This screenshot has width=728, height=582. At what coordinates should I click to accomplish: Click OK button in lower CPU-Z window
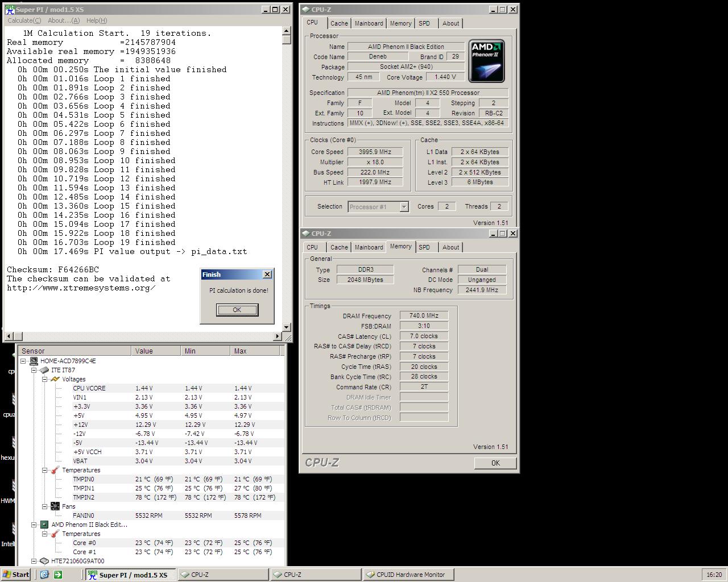point(495,463)
